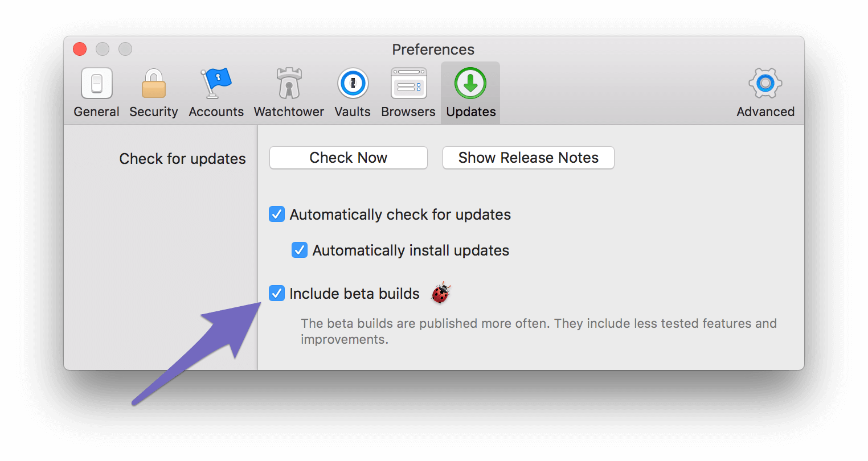Open the Vaults pane
This screenshot has width=868, height=461.
tap(352, 91)
